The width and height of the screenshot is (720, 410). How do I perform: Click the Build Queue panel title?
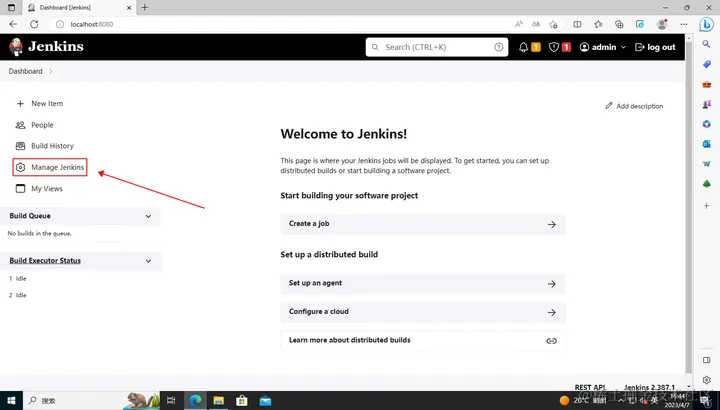[x=30, y=216]
